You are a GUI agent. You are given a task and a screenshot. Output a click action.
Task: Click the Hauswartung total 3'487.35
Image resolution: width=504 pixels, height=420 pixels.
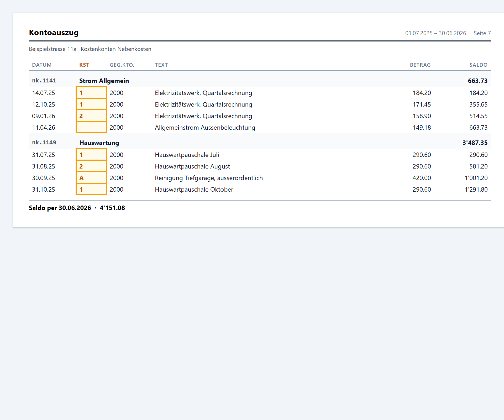pos(475,143)
